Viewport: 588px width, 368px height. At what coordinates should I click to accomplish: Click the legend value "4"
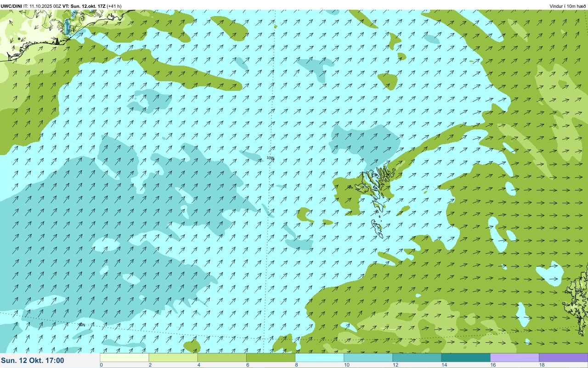click(198, 365)
